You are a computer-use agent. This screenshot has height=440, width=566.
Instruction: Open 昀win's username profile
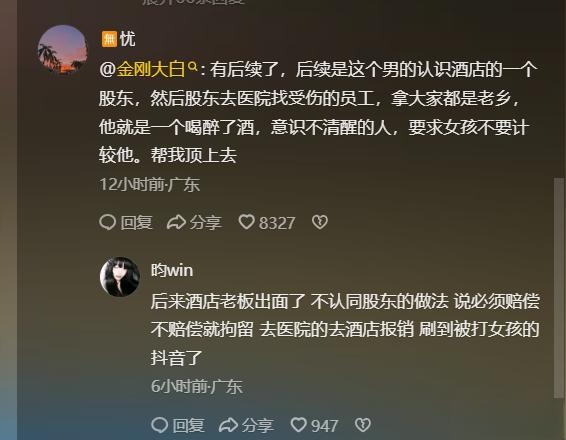[x=172, y=270]
